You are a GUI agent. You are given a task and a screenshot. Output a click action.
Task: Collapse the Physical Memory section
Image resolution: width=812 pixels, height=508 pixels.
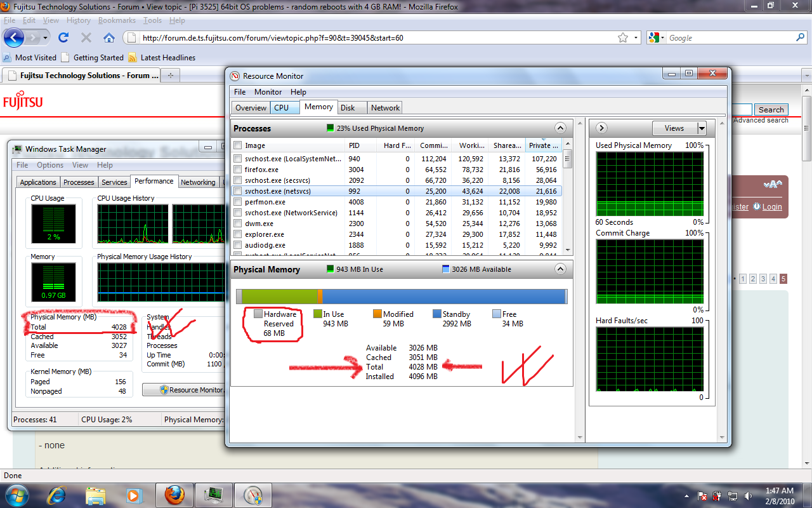pos(560,269)
